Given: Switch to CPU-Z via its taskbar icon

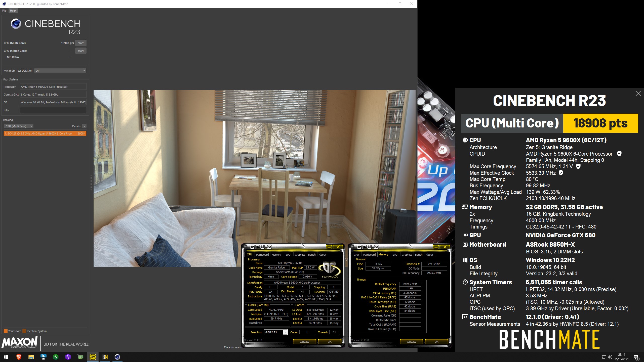Looking at the screenshot, I should point(93,357).
